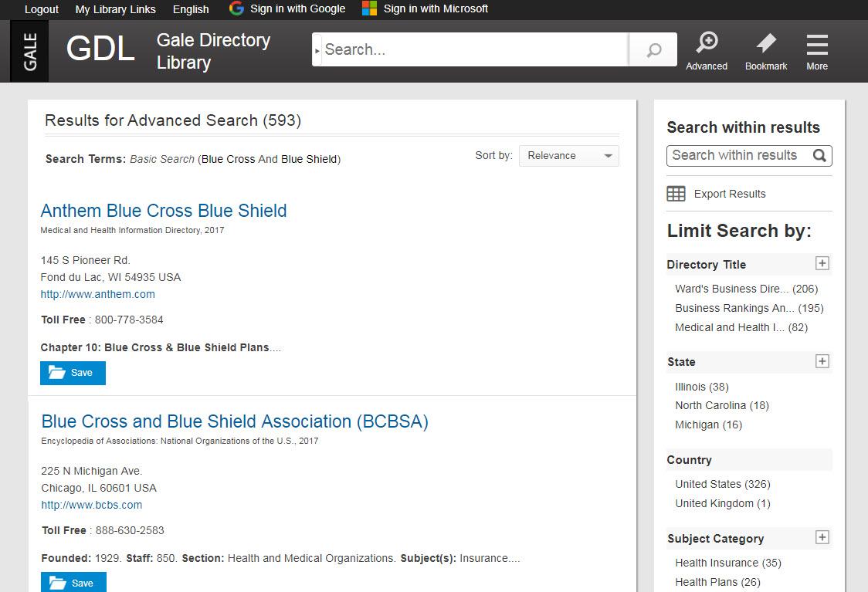868x592 pixels.
Task: Open My Library Links menu
Action: pyautogui.click(x=116, y=9)
